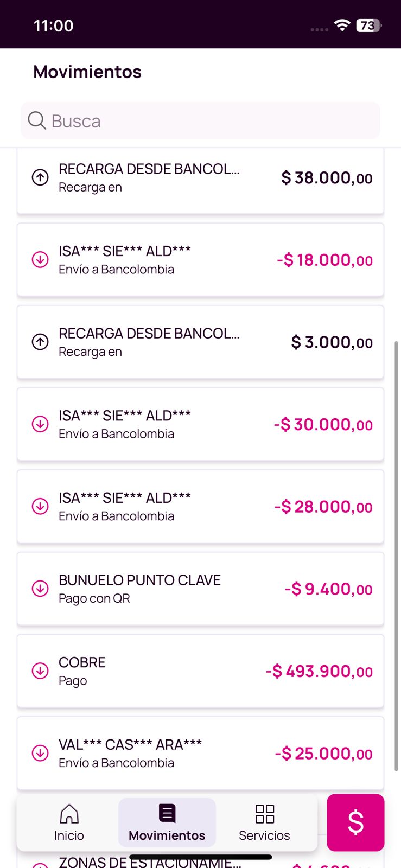Open the -$28.000,00 Envío a Bancolombia movement
The height and width of the screenshot is (868, 401).
tap(200, 507)
